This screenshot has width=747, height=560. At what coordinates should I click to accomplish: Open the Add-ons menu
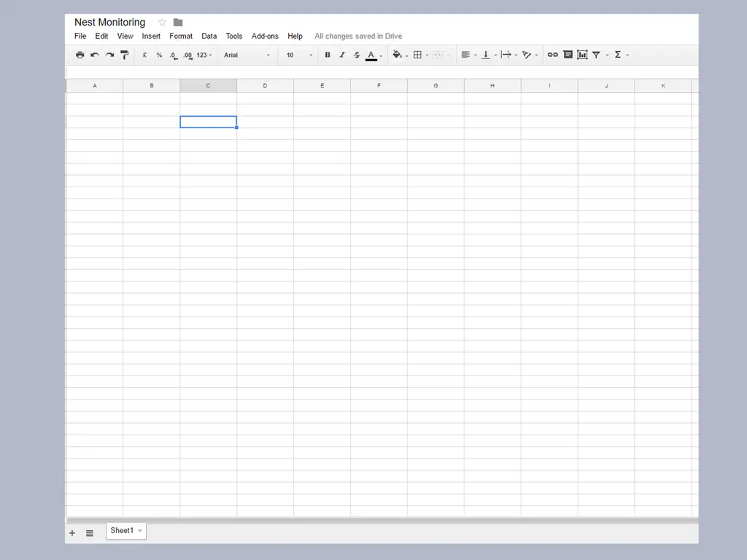[x=265, y=36]
